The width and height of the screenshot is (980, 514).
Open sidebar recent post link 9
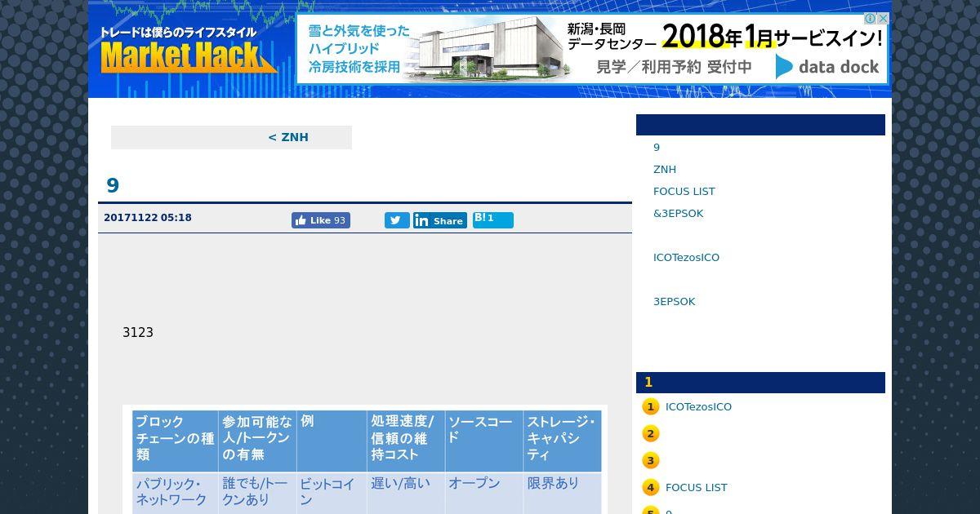pos(657,148)
